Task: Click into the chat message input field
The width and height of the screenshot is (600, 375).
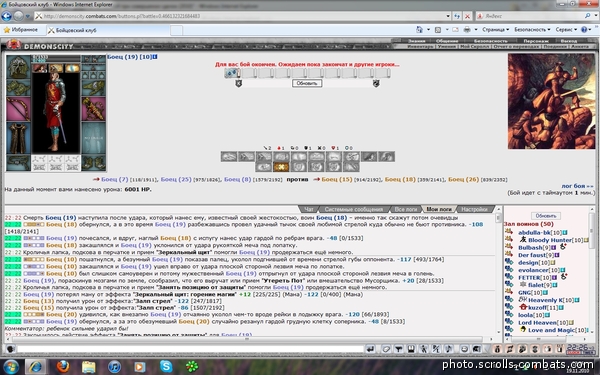Action: [190, 349]
